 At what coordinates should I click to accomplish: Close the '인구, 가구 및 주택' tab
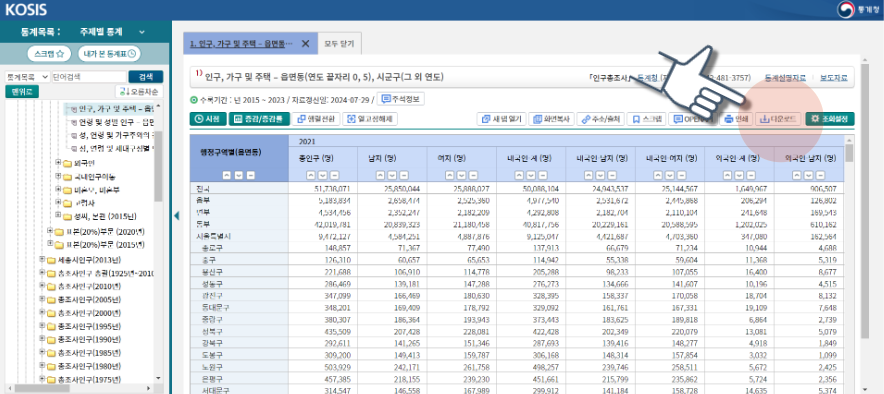pyautogui.click(x=306, y=43)
